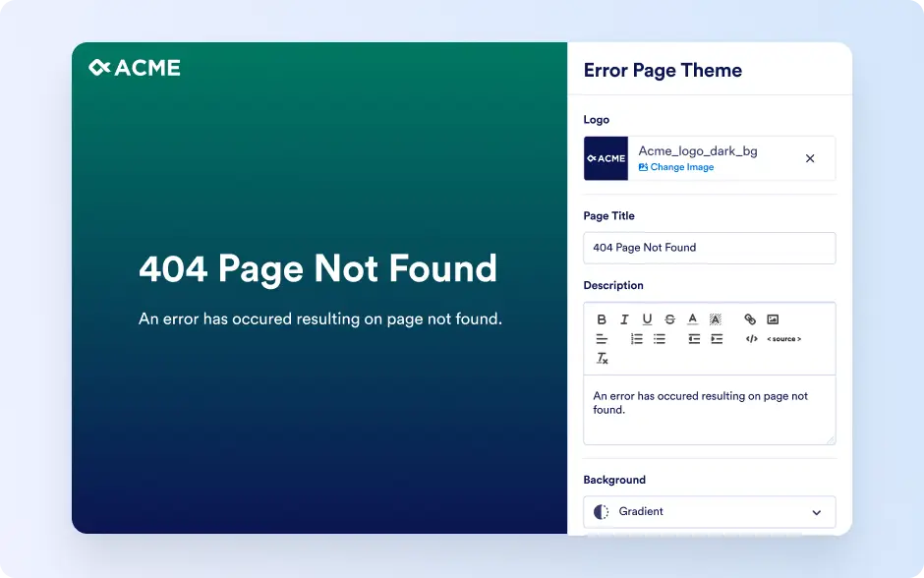Switch to source view in editor
Screen dimensions: 924x578
point(783,339)
